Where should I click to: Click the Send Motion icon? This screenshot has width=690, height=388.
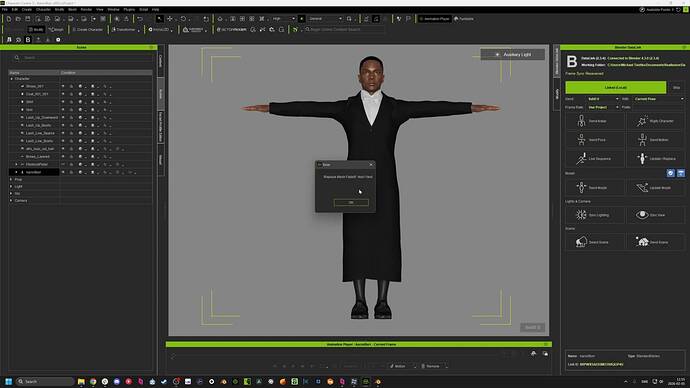pyautogui.click(x=642, y=139)
